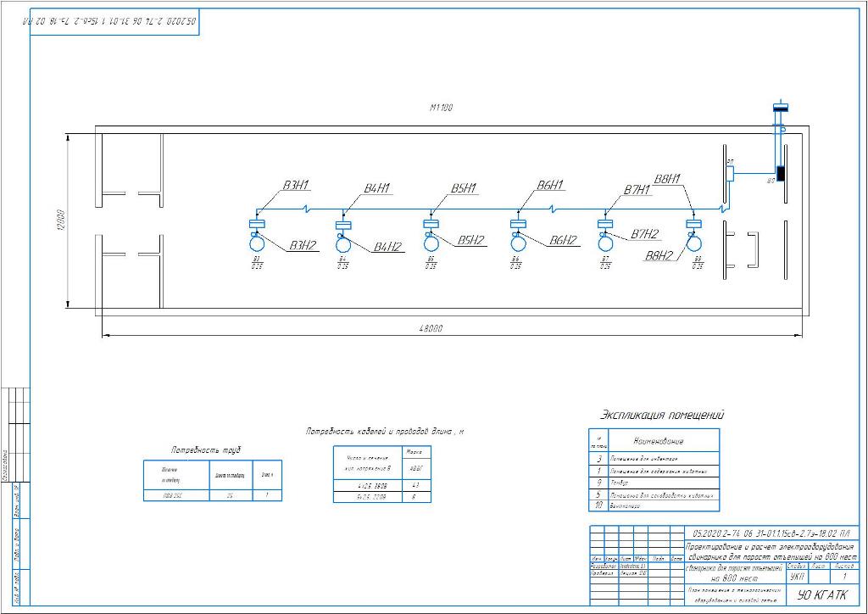Click the 'АВВГ' cell in cable table
Viewport: 868px width, 614px height.
(x=415, y=468)
